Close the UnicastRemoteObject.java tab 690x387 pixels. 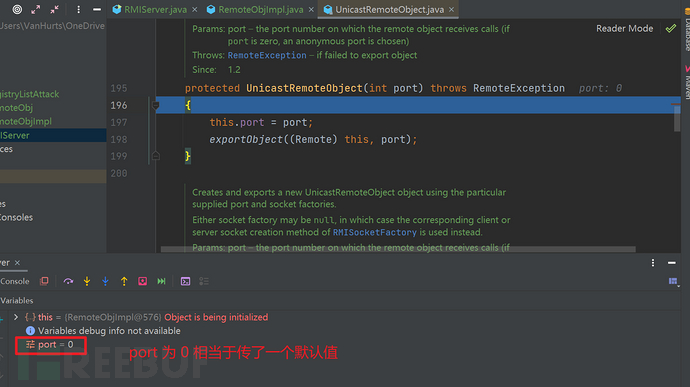[451, 9]
